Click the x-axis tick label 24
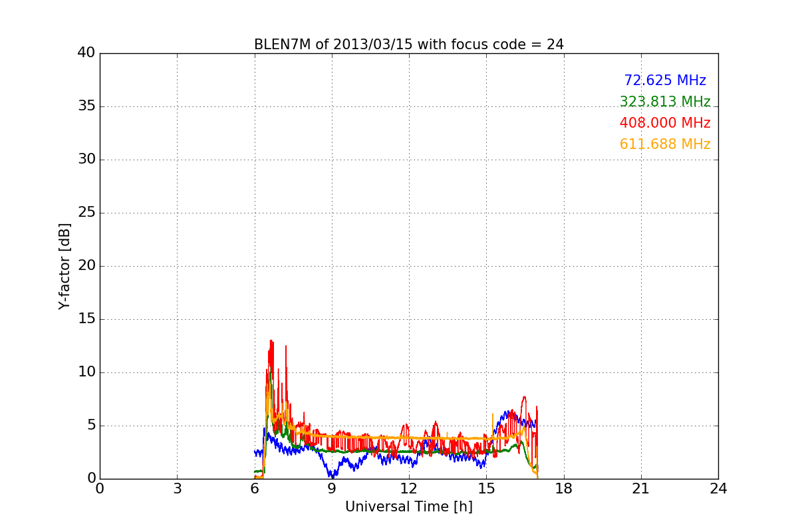The image size is (798, 532). pyautogui.click(x=718, y=489)
